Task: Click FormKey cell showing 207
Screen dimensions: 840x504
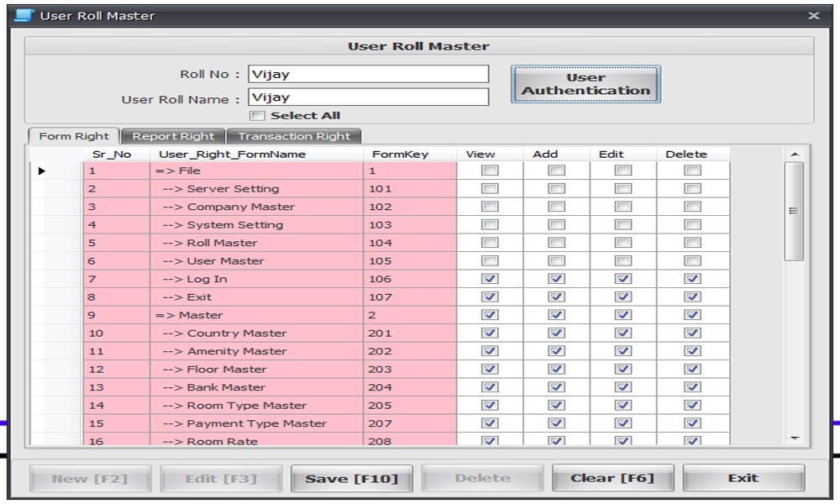Action: point(410,423)
